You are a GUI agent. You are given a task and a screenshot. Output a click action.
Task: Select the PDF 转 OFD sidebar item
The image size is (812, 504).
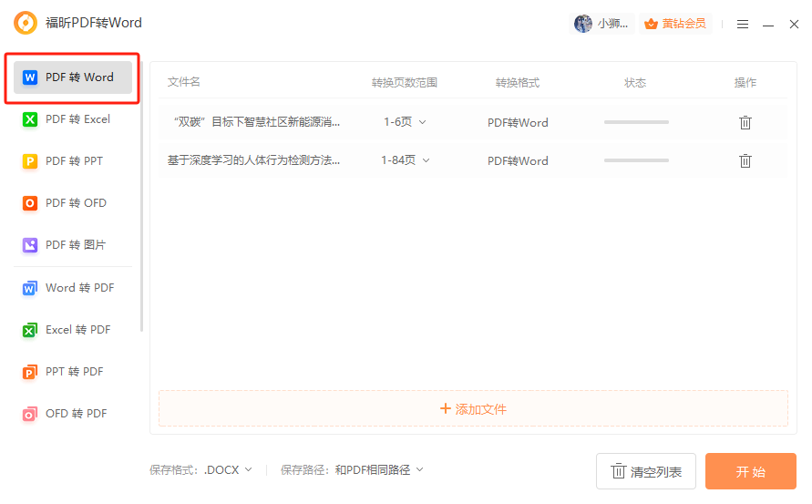(x=73, y=203)
